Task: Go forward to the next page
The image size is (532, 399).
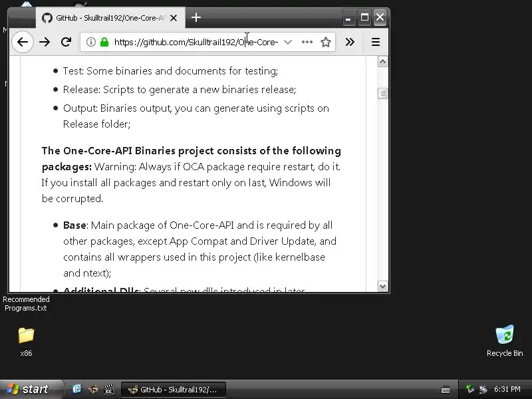Action: [45, 42]
